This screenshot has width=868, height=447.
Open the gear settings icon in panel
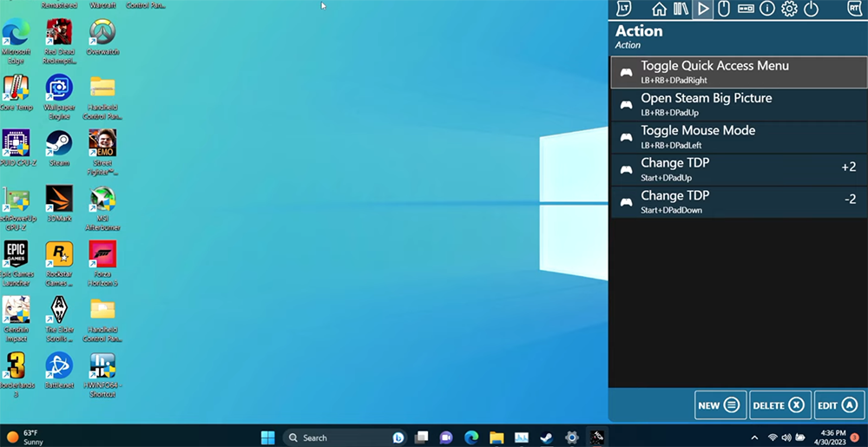coord(789,9)
